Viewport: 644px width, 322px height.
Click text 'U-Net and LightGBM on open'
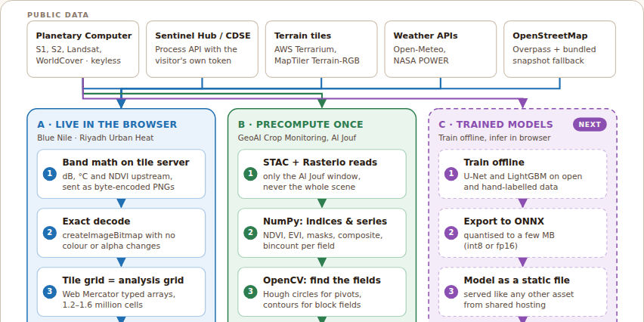tap(523, 176)
